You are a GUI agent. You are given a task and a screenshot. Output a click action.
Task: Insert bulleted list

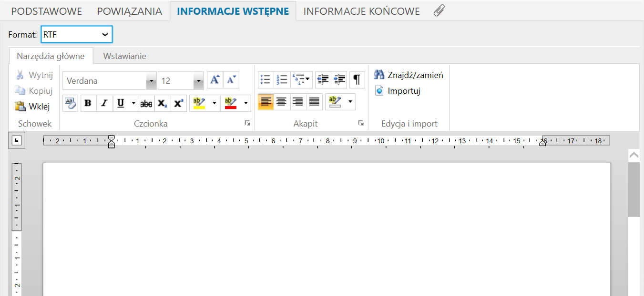(x=266, y=80)
